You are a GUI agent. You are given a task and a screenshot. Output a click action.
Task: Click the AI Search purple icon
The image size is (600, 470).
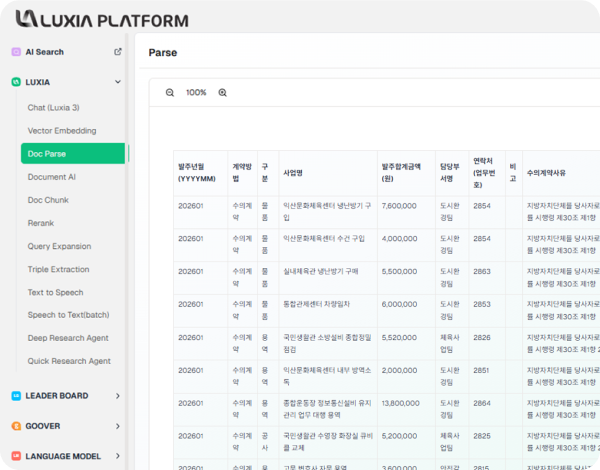coord(16,52)
